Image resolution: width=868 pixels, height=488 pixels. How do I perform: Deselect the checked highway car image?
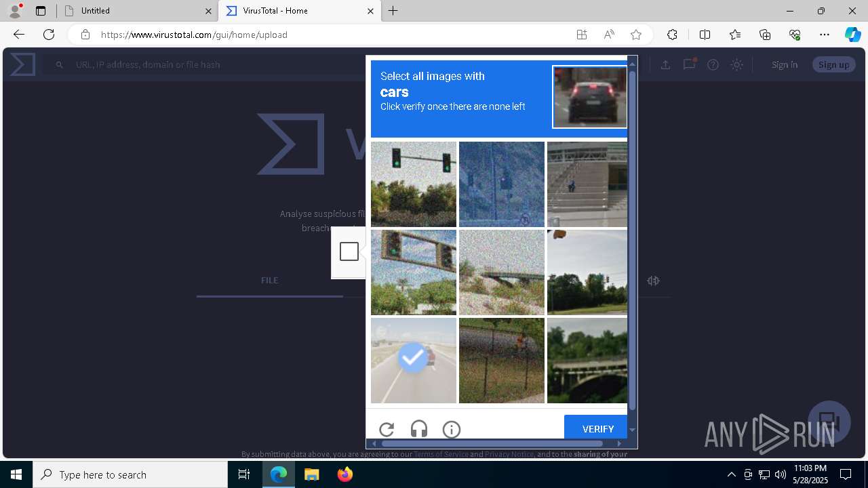[x=414, y=361]
